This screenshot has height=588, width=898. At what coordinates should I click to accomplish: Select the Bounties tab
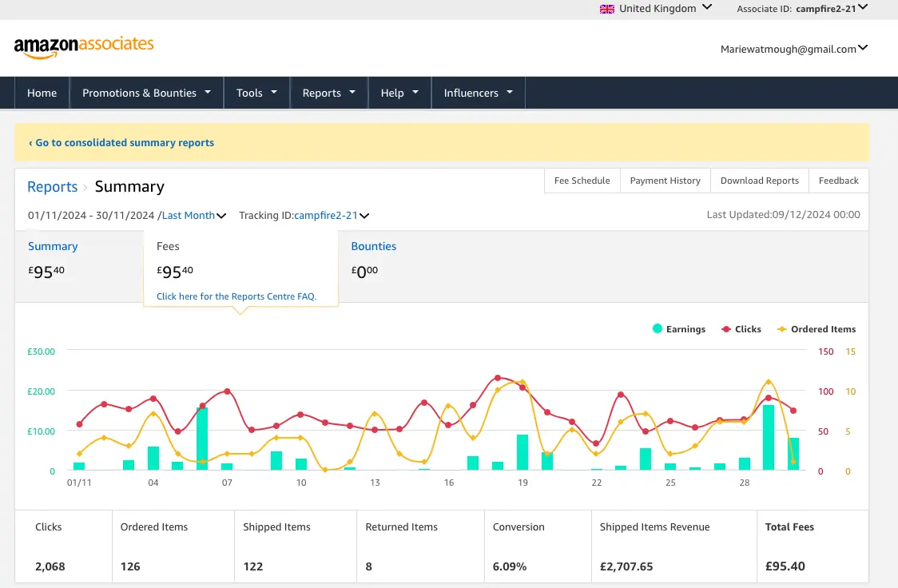coord(374,260)
